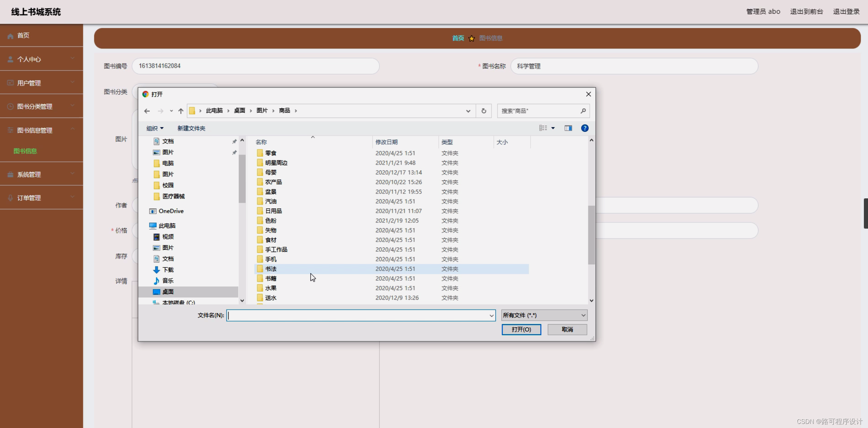Click the 打开(O) button
Screen dimensions: 868x428
click(521, 329)
